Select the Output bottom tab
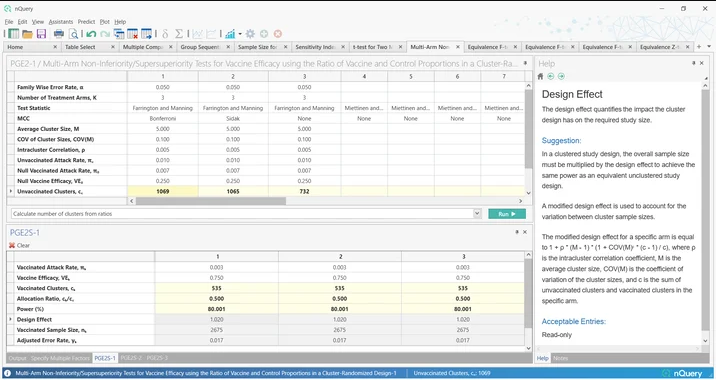The image size is (716, 380). [18, 358]
